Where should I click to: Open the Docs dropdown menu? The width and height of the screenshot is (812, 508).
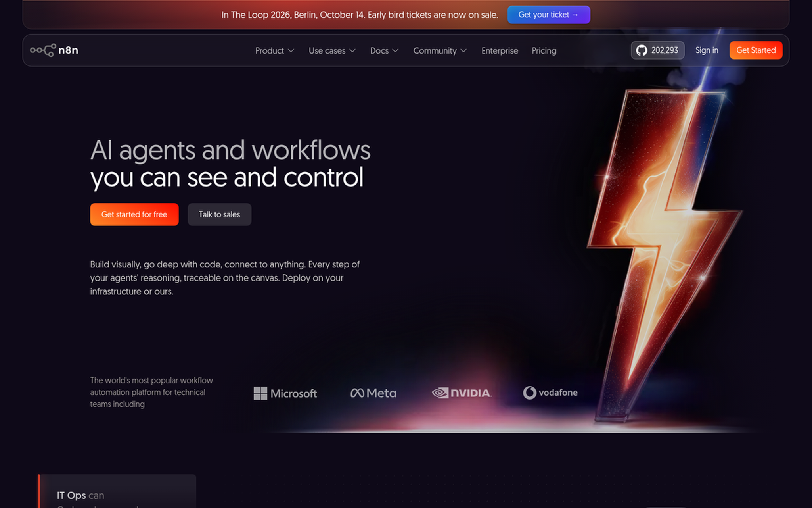[x=384, y=51]
